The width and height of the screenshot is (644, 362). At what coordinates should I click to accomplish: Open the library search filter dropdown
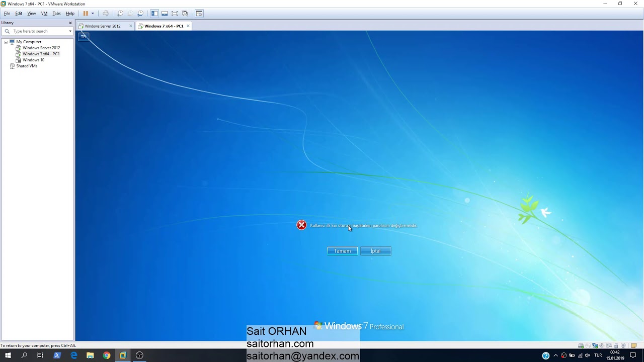70,31
